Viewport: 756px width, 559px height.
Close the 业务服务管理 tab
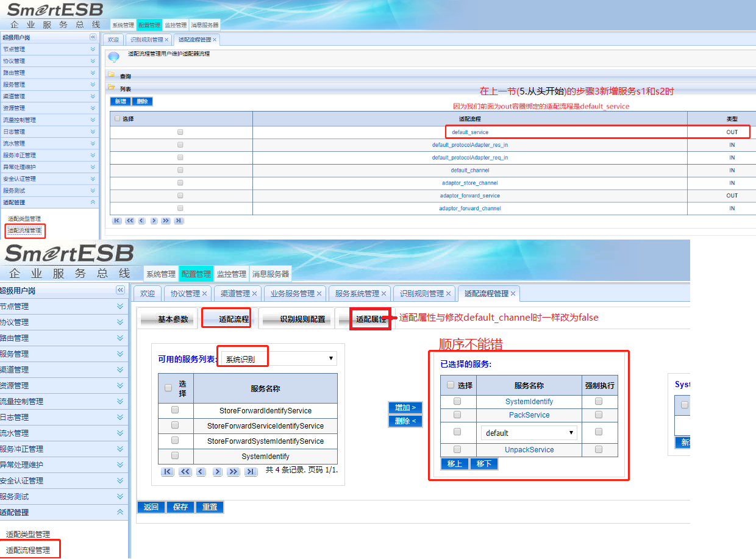pos(319,294)
